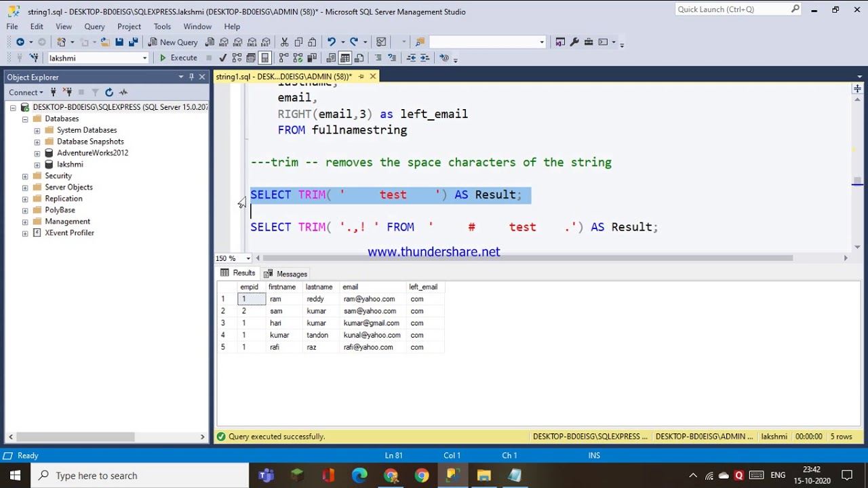The width and height of the screenshot is (868, 488).
Task: Click the Toolbox icon in the toolbar
Action: pos(589,42)
